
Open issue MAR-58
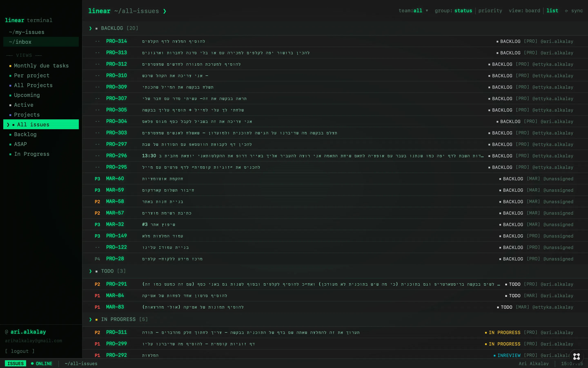(335, 201)
